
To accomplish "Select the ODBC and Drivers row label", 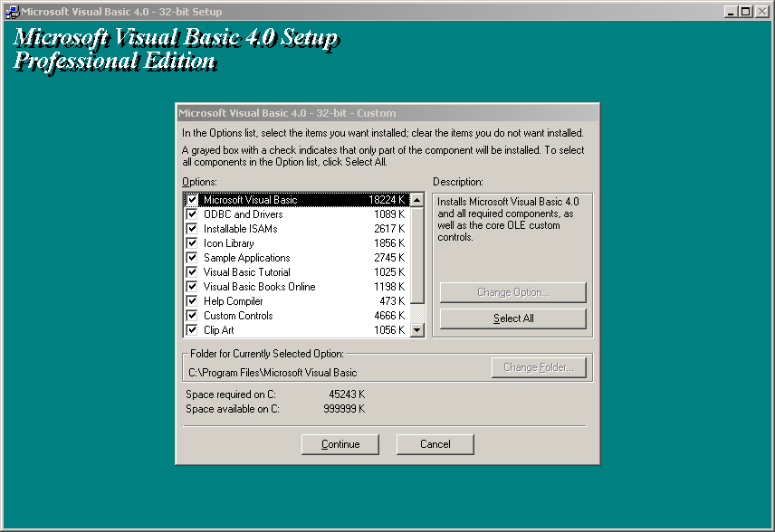I will click(244, 214).
